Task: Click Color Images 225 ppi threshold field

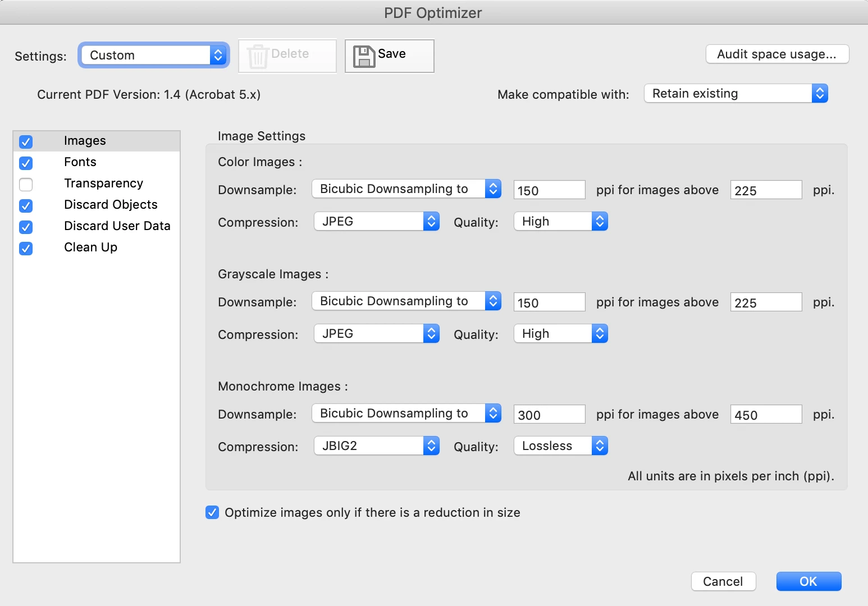Action: pyautogui.click(x=766, y=190)
